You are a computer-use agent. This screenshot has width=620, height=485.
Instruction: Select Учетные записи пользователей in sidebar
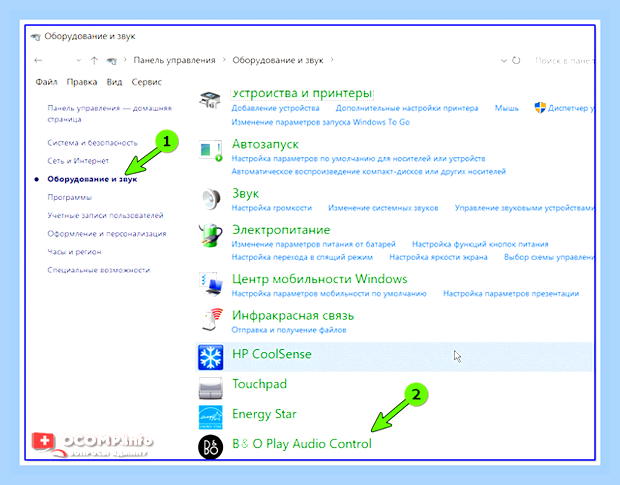pos(105,215)
